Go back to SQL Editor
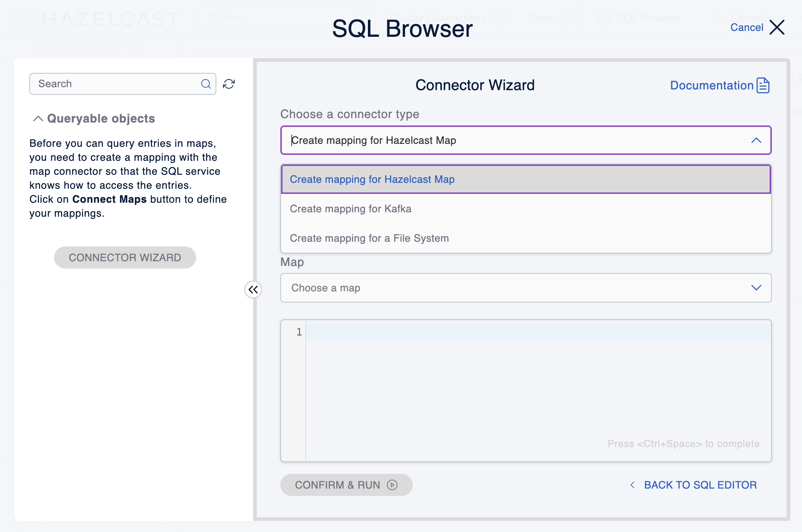 point(700,485)
